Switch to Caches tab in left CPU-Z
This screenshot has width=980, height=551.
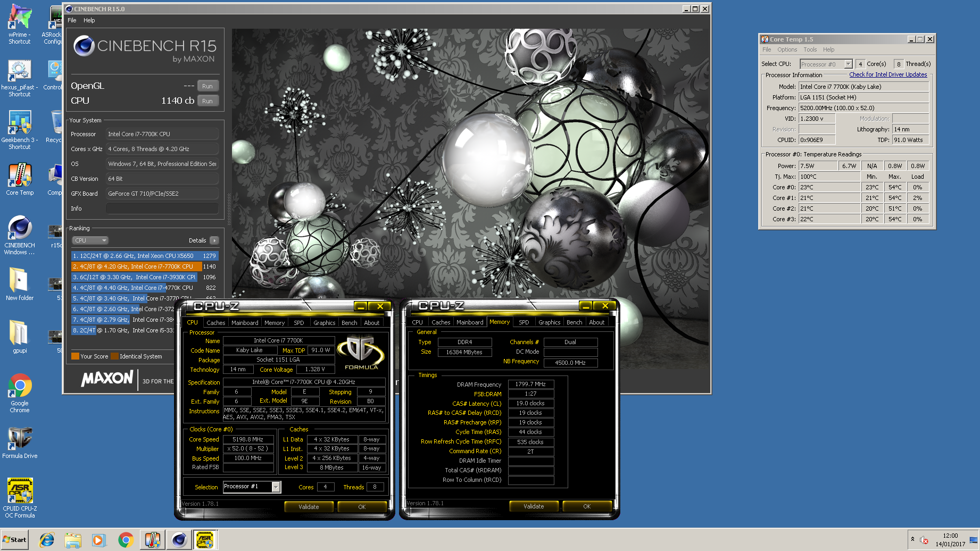tap(215, 323)
